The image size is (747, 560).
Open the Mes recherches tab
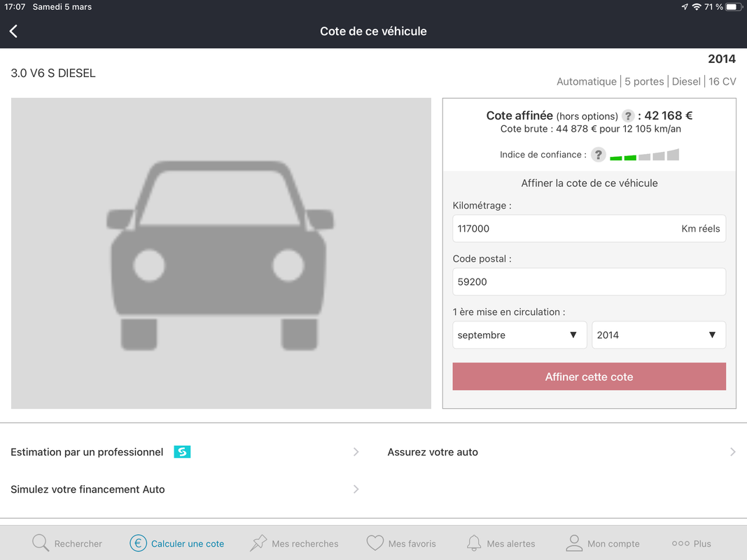point(294,543)
